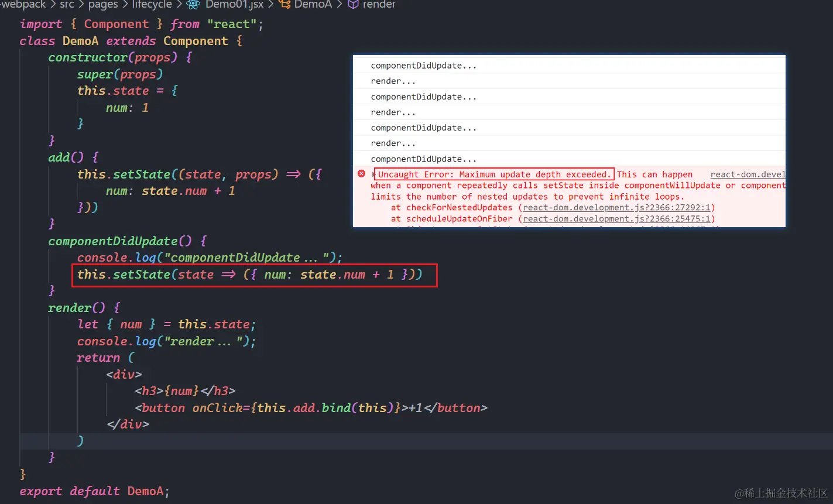Screen dimensions: 833x504
Task: Click the 'constructor(props) {' line
Action: (121, 57)
